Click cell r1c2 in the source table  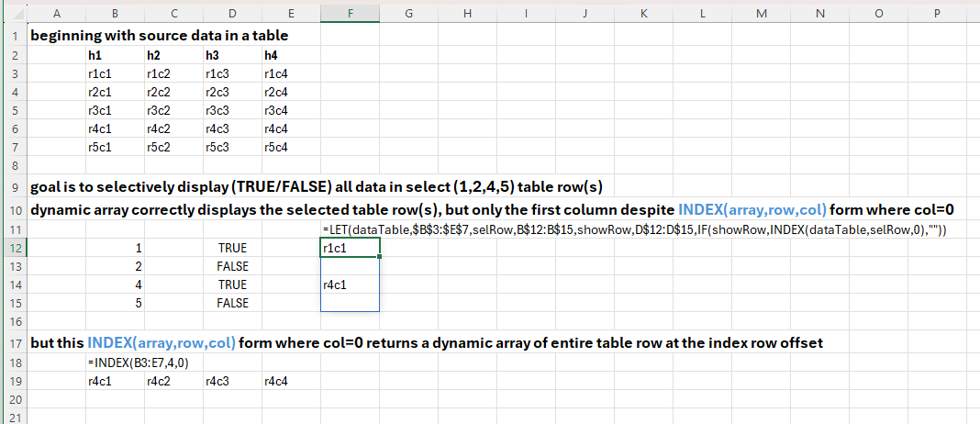click(174, 73)
